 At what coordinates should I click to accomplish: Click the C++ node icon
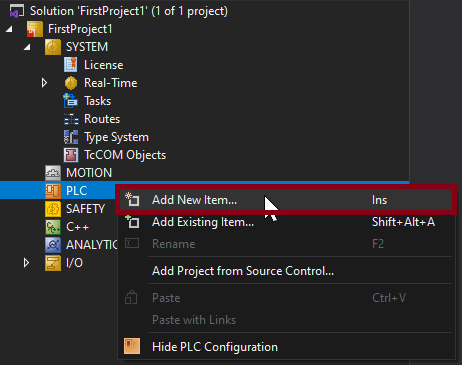tap(53, 227)
